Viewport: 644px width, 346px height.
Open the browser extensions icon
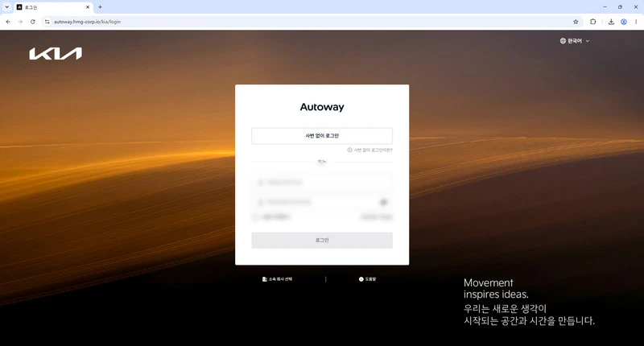click(592, 22)
